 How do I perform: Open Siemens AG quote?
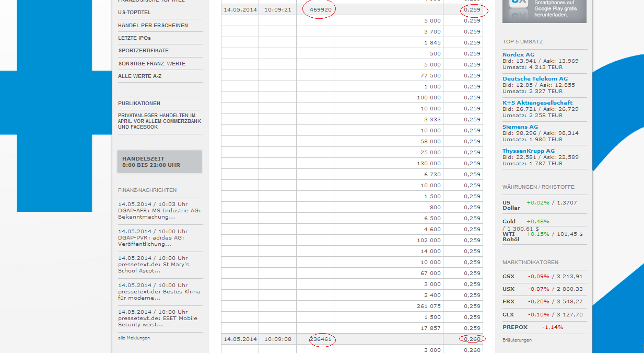(520, 127)
